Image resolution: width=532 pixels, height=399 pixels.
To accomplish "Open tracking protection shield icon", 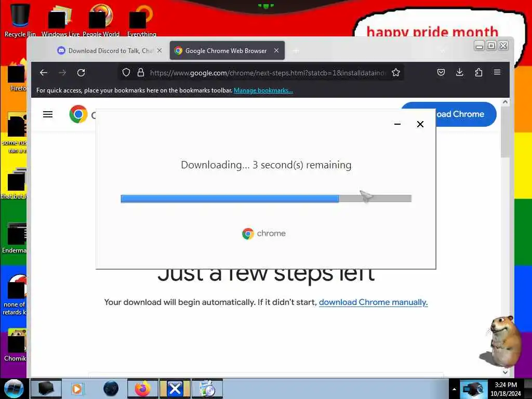I will pos(126,73).
